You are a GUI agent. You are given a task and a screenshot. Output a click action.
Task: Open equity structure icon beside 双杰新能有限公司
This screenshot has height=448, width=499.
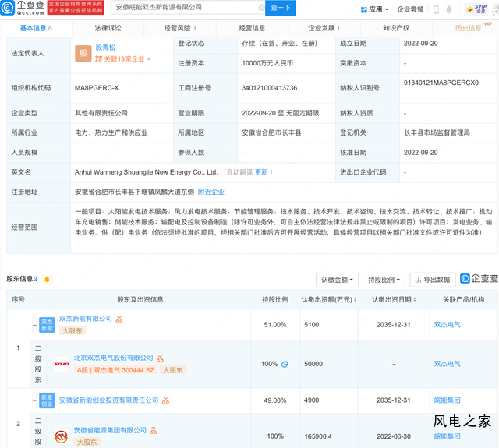(119, 319)
